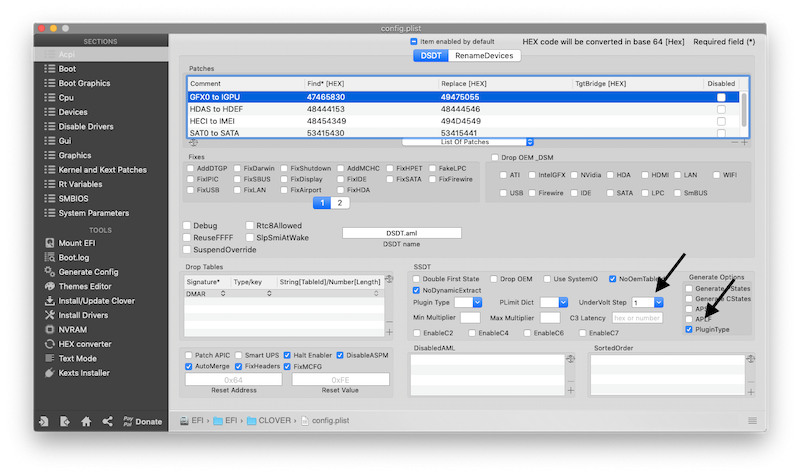Open the List Of Patches dropdown
This screenshot has width=800, height=476.
pyautogui.click(x=468, y=142)
